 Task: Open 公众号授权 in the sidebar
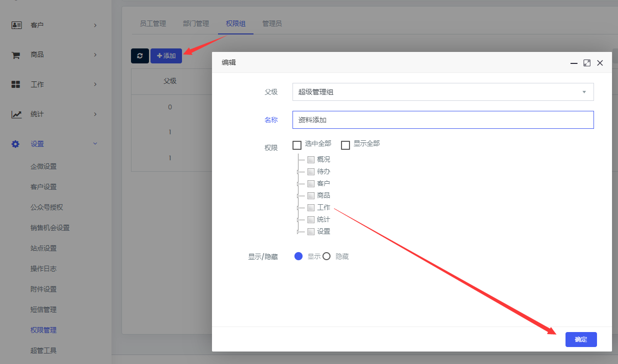pyautogui.click(x=46, y=207)
